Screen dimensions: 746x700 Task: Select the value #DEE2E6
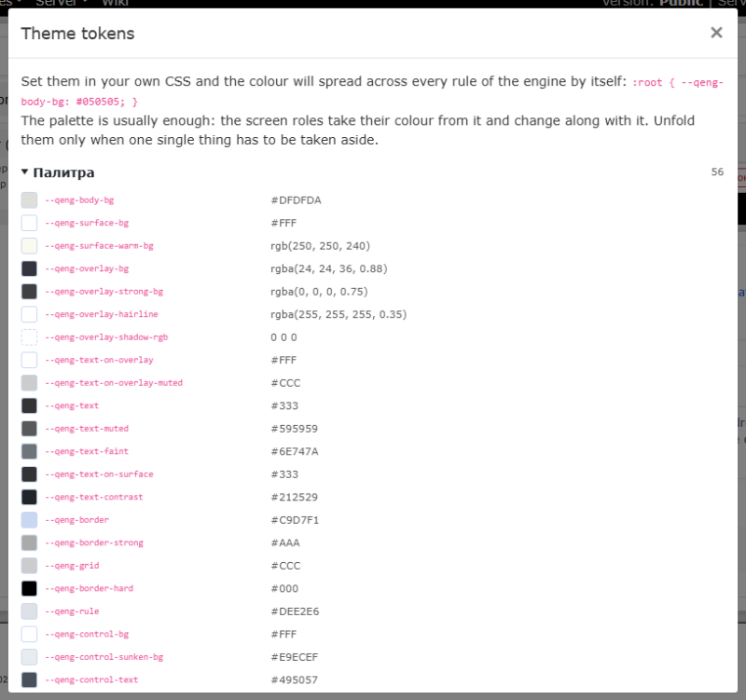tap(295, 611)
